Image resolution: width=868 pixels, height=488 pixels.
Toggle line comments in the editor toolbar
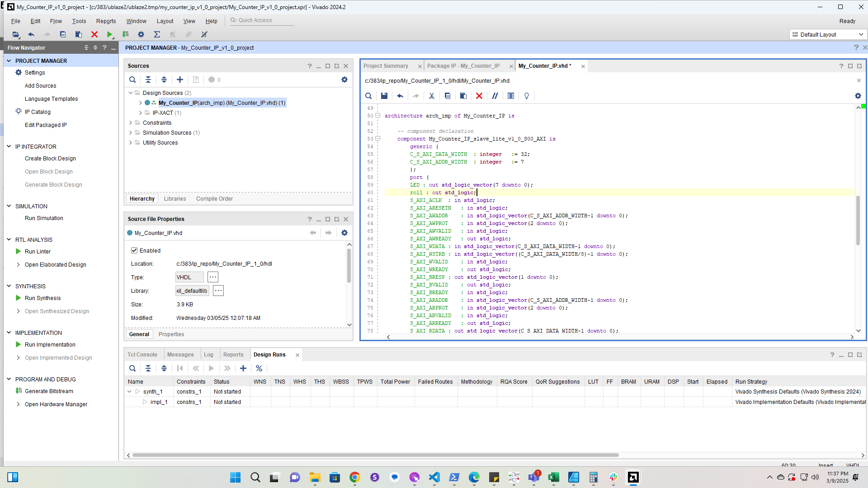(495, 96)
